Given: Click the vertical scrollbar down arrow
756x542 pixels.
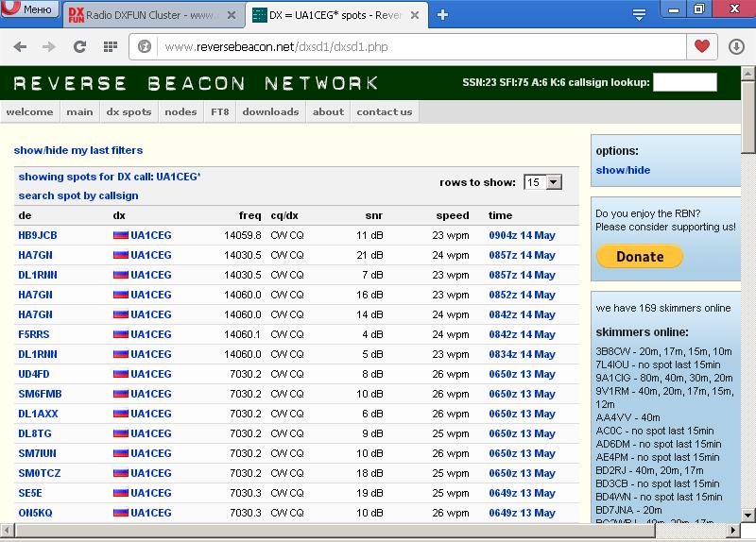Looking at the screenshot, I should (747, 515).
